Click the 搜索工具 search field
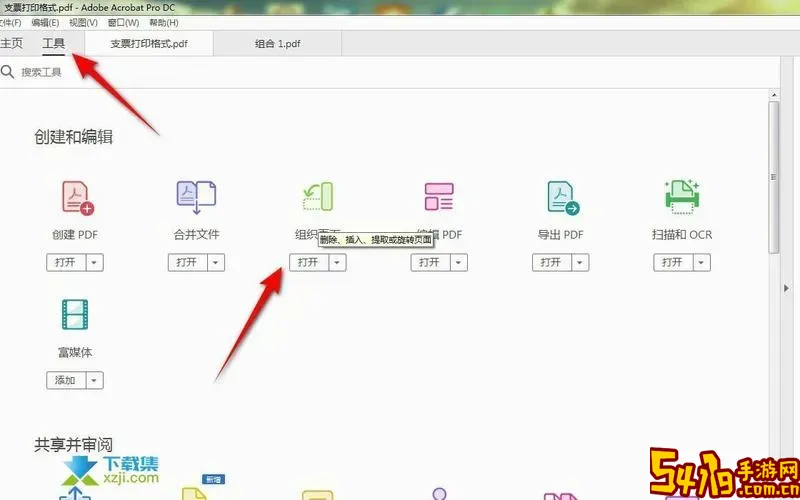Screen dimensions: 800x500 (x=41, y=72)
